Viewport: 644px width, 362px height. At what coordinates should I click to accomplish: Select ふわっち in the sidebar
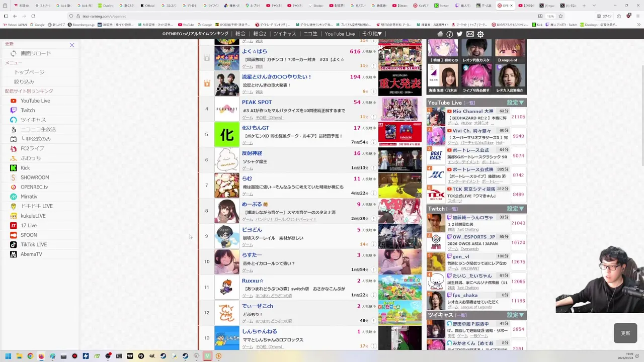[31, 158]
